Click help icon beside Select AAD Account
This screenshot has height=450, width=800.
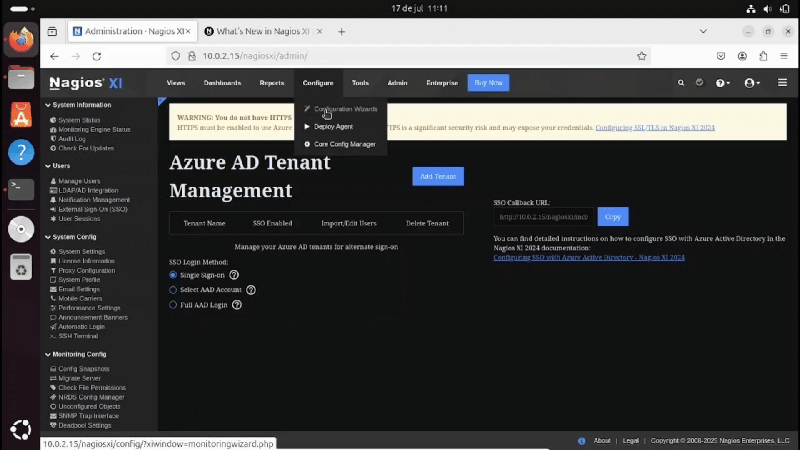251,290
